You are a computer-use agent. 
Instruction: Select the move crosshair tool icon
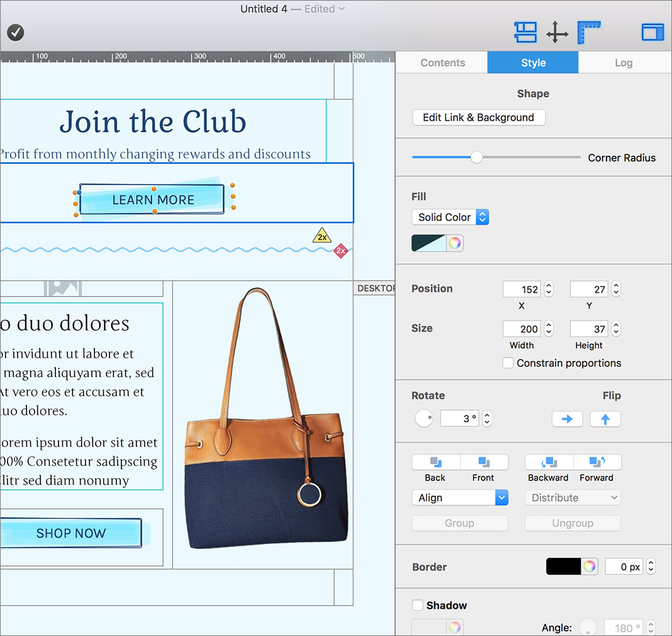[x=557, y=32]
